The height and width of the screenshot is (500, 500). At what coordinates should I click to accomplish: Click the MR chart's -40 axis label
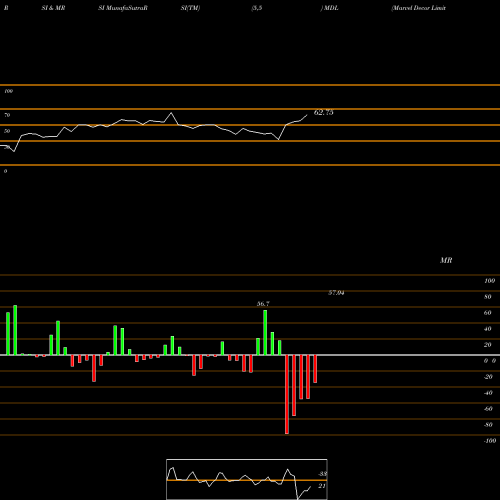coord(488,393)
